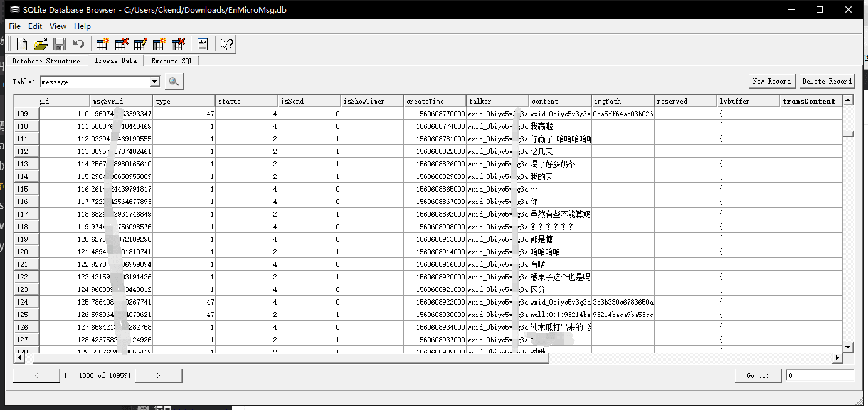Click the Delete Table toolbar icon
This screenshot has height=410, width=868.
122,44
